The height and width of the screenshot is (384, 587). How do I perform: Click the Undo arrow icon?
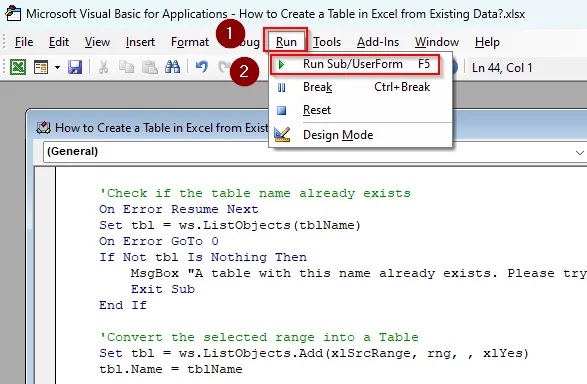[x=202, y=67]
